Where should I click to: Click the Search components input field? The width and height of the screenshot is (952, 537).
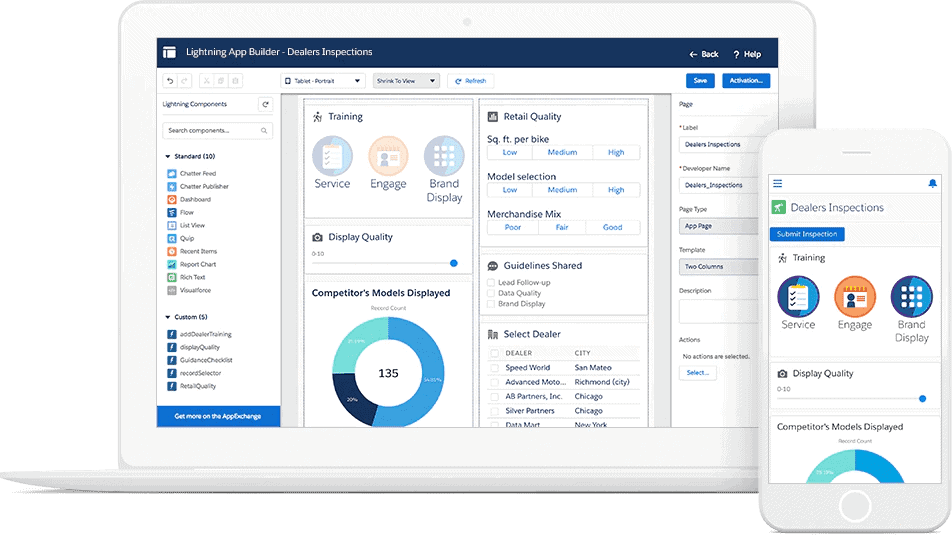tap(217, 131)
